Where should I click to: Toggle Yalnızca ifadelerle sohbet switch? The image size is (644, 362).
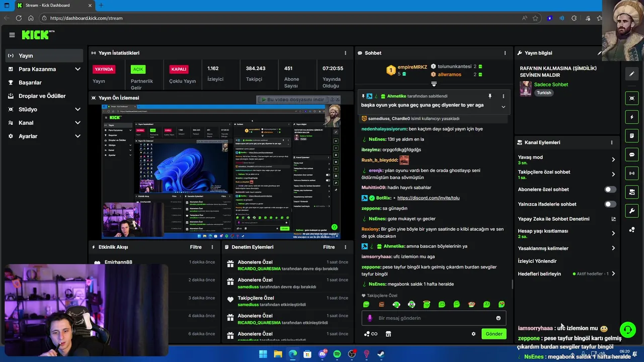coord(610,204)
